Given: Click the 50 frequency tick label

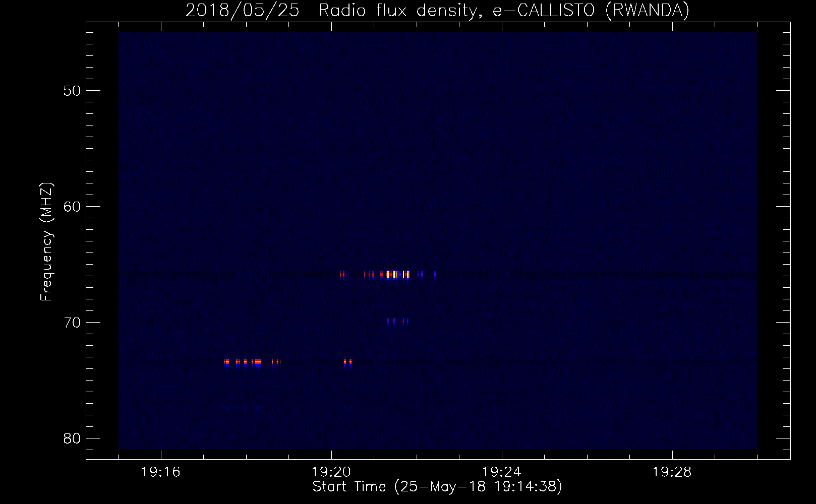Looking at the screenshot, I should point(72,91).
